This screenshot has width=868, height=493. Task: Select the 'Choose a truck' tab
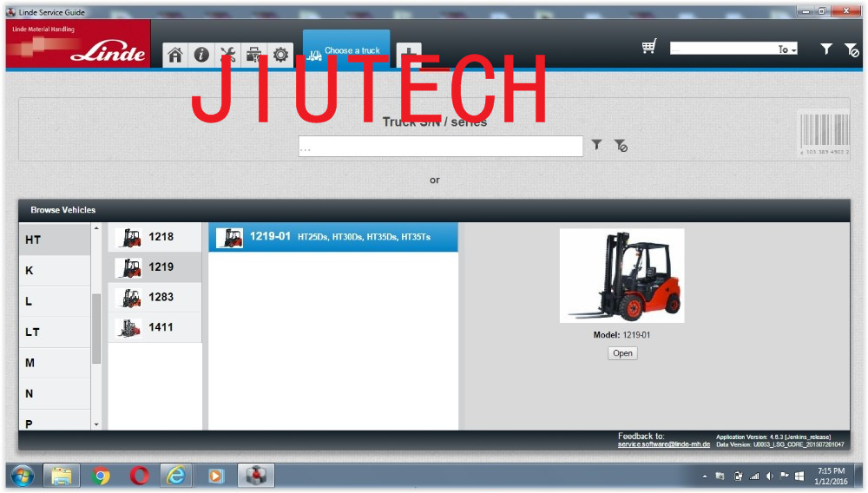tap(346, 50)
